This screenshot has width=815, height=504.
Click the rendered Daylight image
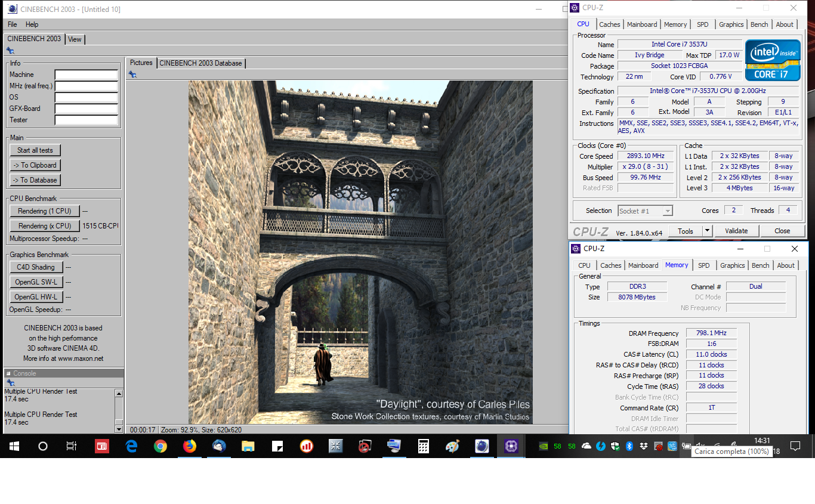point(360,252)
